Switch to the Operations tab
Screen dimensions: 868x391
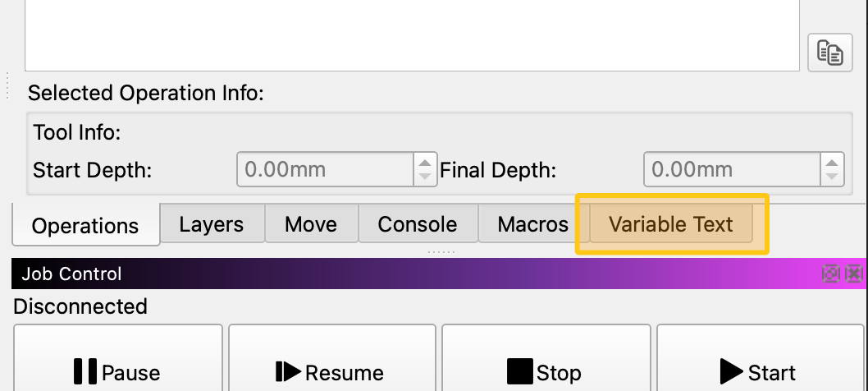click(x=85, y=226)
